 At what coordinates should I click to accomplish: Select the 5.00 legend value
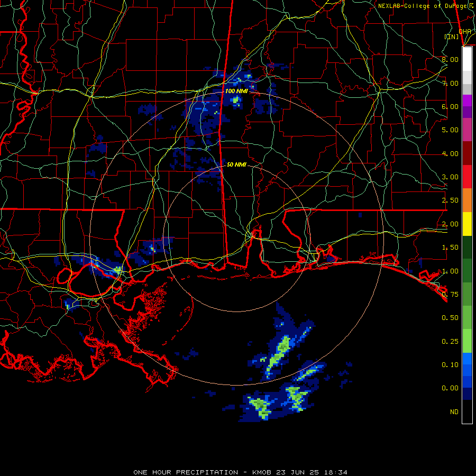(450, 130)
